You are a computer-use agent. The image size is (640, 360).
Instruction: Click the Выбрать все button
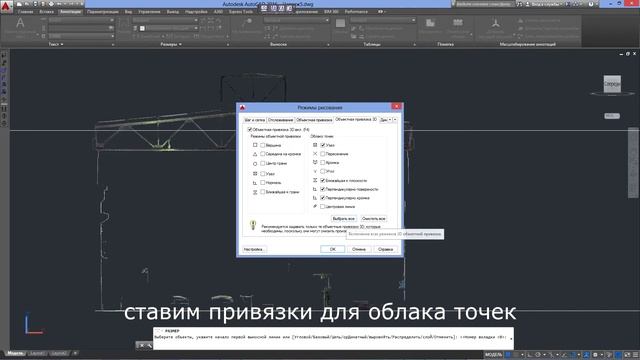[x=344, y=219]
